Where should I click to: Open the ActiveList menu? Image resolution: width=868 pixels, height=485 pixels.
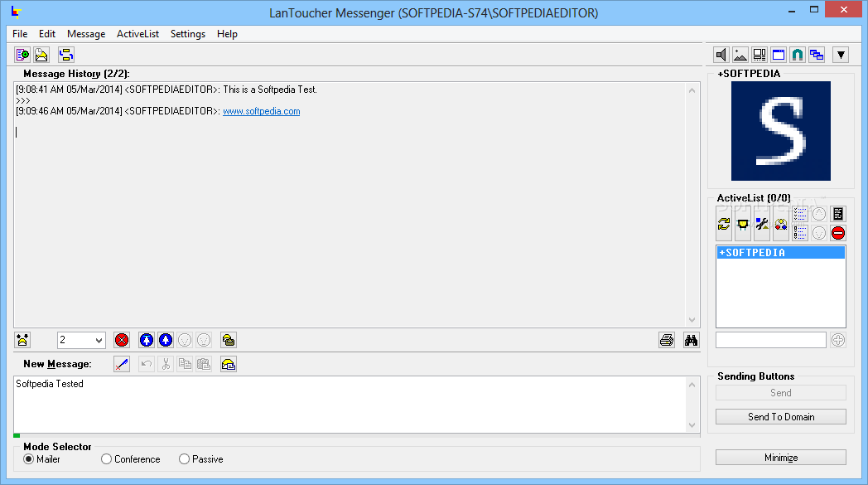(x=137, y=34)
